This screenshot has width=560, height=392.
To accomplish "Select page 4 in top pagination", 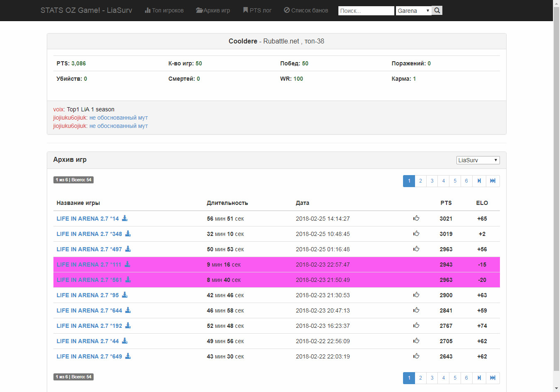I will [444, 181].
